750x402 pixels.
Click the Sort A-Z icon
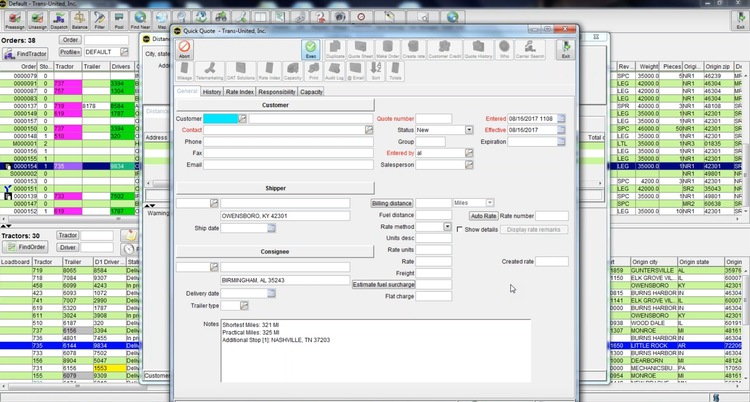point(376,71)
